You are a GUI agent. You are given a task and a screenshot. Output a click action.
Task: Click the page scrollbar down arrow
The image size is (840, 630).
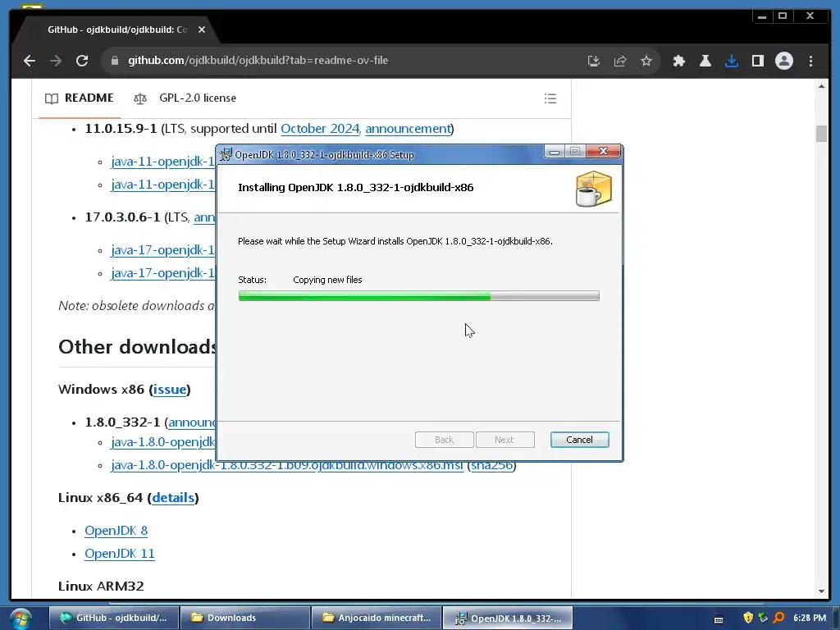coord(821,591)
